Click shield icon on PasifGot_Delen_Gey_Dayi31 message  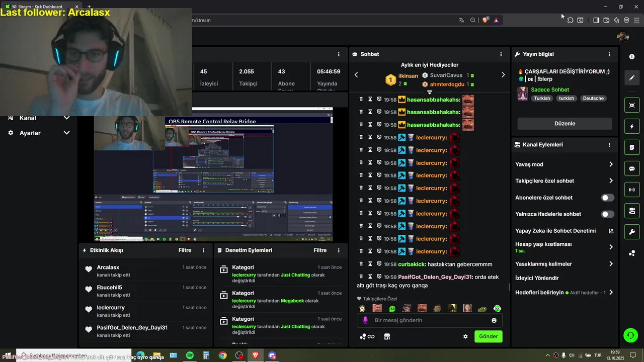tap(379, 277)
